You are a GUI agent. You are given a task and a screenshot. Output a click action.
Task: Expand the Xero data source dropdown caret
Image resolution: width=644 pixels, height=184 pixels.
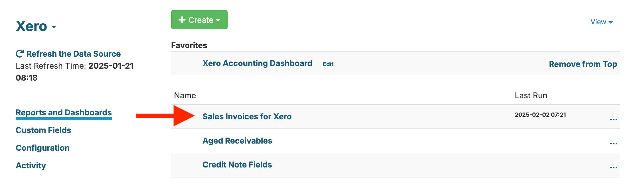[54, 27]
